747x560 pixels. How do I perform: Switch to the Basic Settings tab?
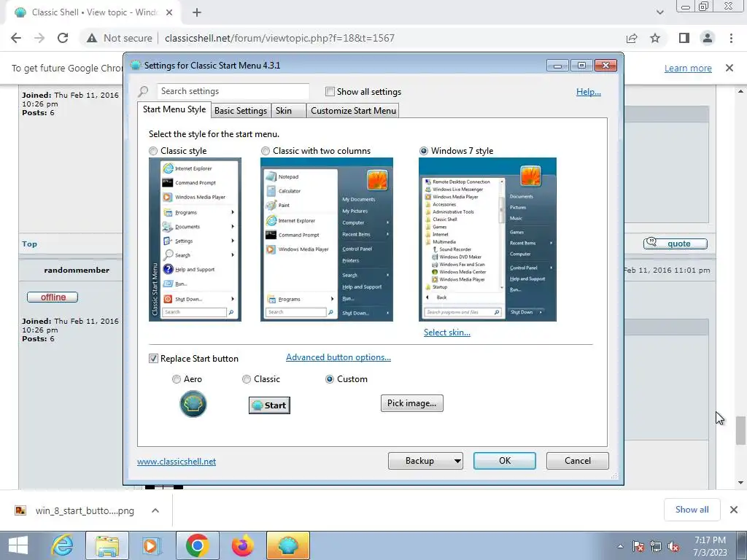point(241,111)
